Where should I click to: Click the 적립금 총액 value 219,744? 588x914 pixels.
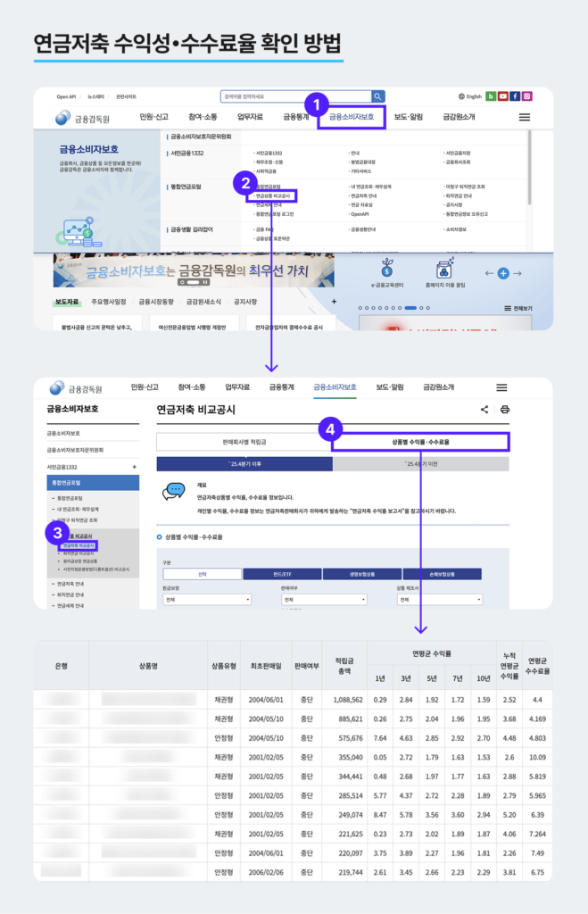[351, 873]
